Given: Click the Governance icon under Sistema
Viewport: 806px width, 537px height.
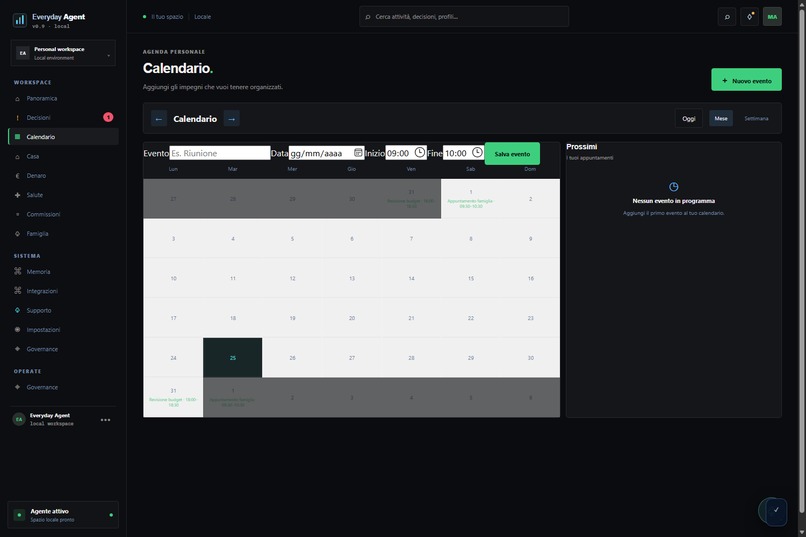Looking at the screenshot, I should point(17,349).
